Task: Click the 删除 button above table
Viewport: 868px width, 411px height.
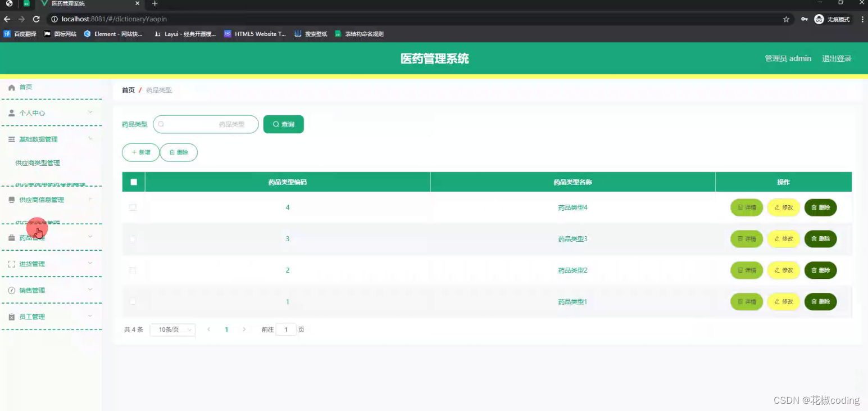Action: pos(179,152)
